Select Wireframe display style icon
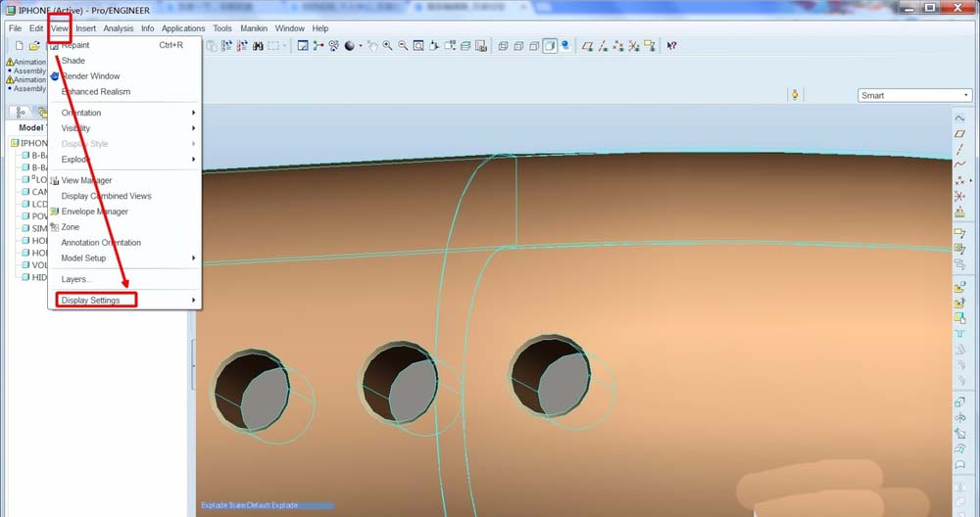Screen dimensions: 980x517 point(503,46)
